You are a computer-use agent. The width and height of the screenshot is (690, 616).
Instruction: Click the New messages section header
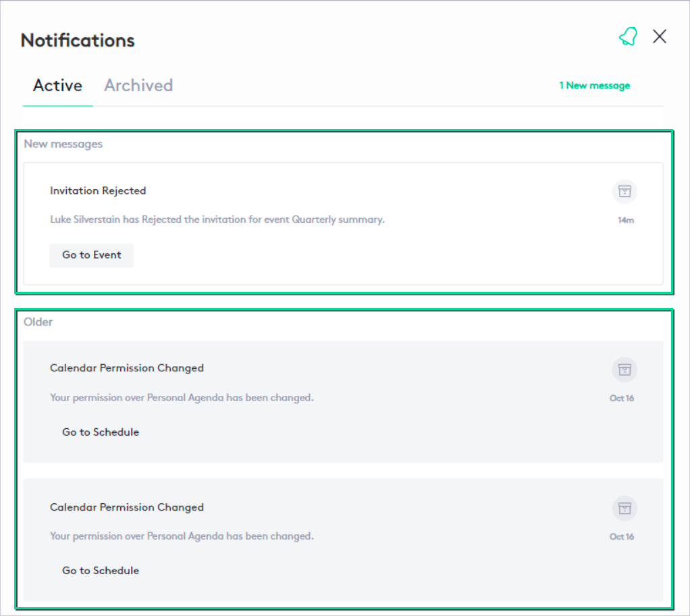click(63, 144)
